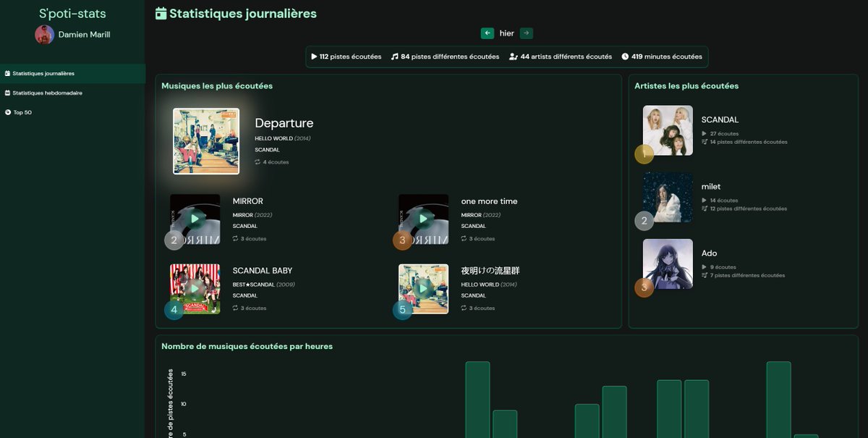This screenshot has height=438, width=868.
Task: Go to next day with right arrow
Action: (527, 33)
